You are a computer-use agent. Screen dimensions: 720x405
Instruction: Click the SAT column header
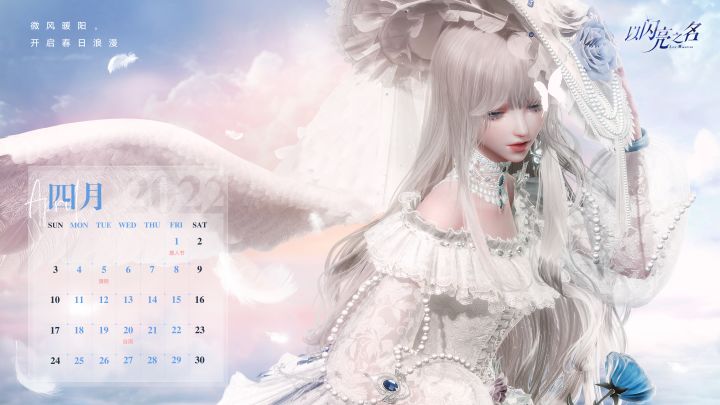point(200,225)
